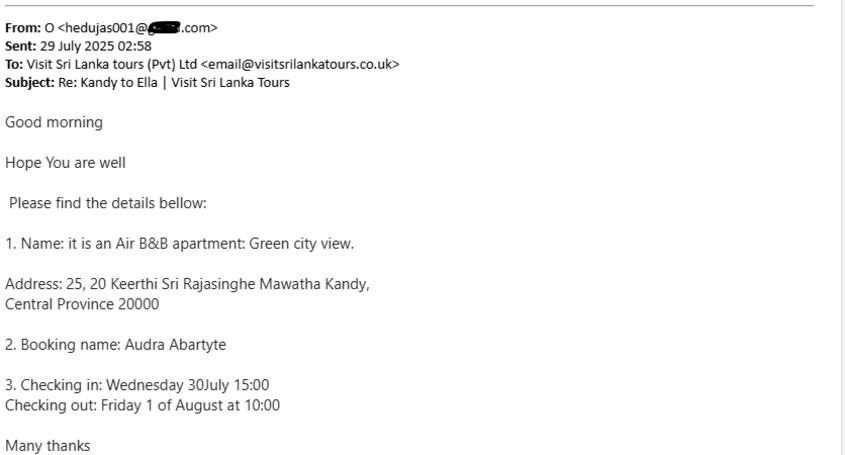Click the "To:" header label
This screenshot has width=845, height=455.
coord(14,64)
